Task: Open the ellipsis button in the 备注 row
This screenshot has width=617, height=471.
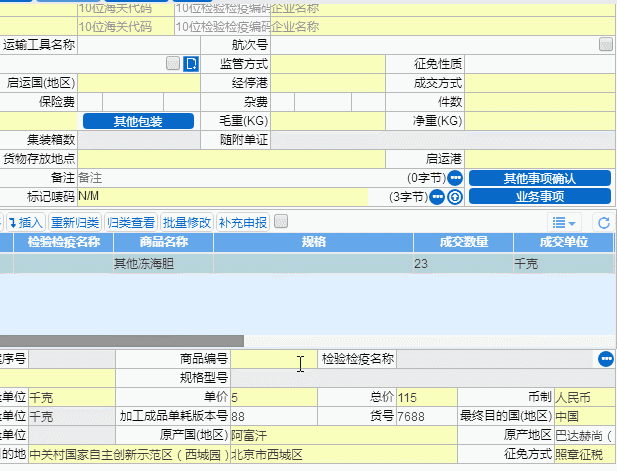Action: 455,177
